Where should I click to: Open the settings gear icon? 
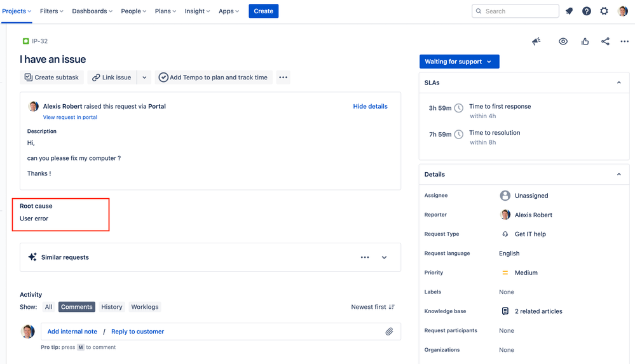[604, 11]
